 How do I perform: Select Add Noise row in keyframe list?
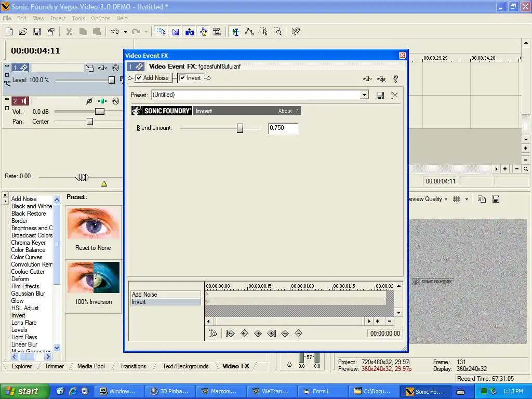166,295
